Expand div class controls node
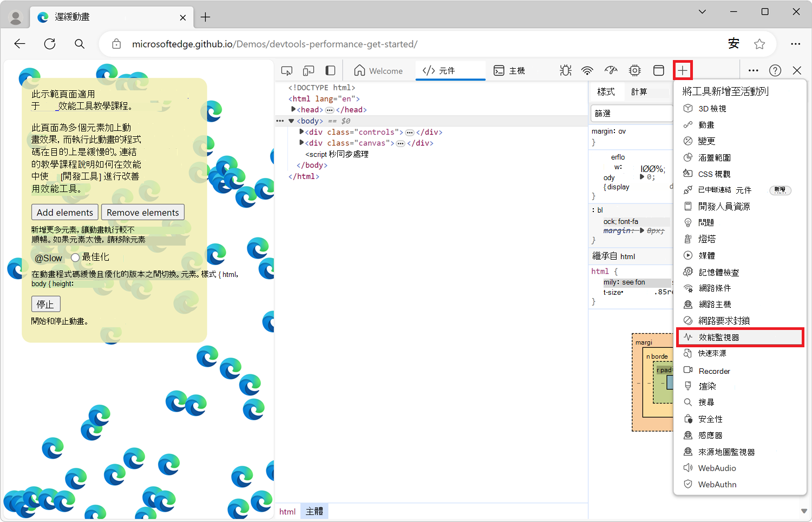 pyautogui.click(x=302, y=131)
